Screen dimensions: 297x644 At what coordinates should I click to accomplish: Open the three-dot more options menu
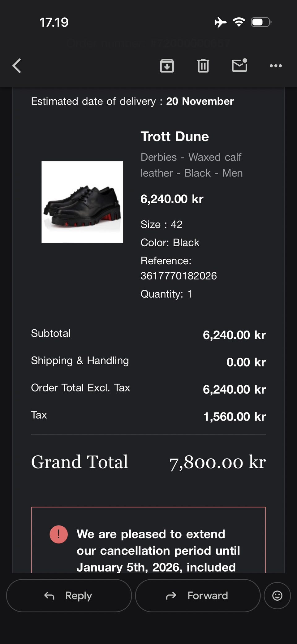(x=276, y=66)
